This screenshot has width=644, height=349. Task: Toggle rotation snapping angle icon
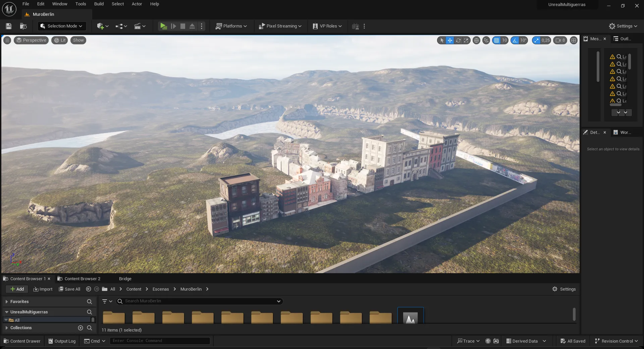click(515, 40)
